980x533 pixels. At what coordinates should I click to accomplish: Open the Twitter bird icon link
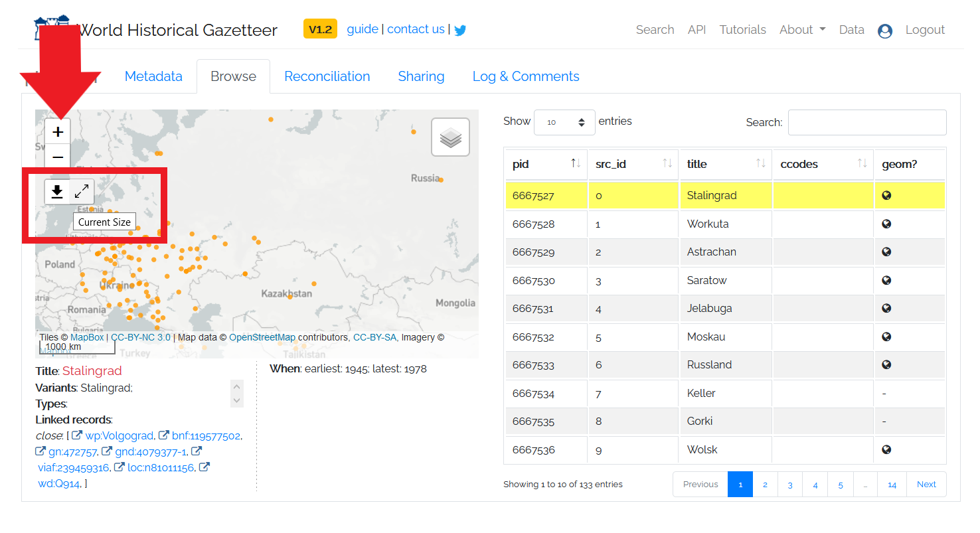coord(460,30)
